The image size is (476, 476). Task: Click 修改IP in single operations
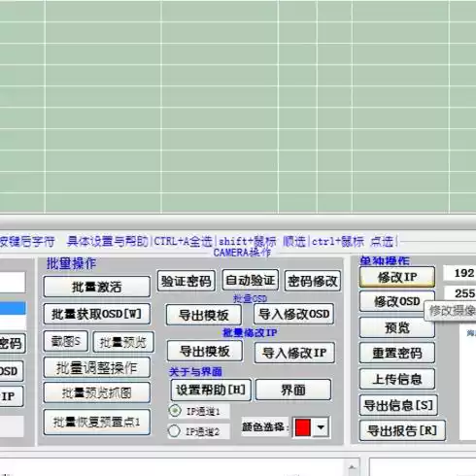pyautogui.click(x=397, y=277)
